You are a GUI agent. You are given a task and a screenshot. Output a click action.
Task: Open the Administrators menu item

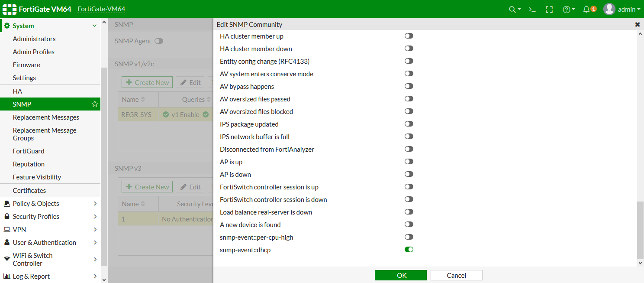(34, 39)
